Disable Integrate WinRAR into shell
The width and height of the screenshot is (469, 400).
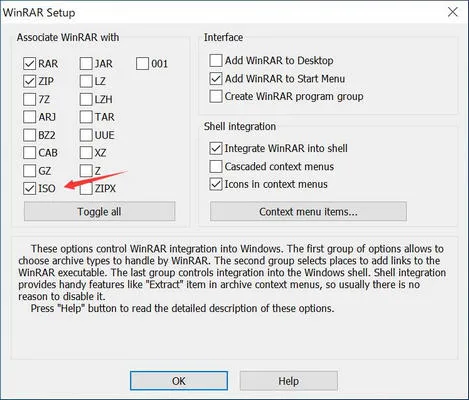[216, 148]
